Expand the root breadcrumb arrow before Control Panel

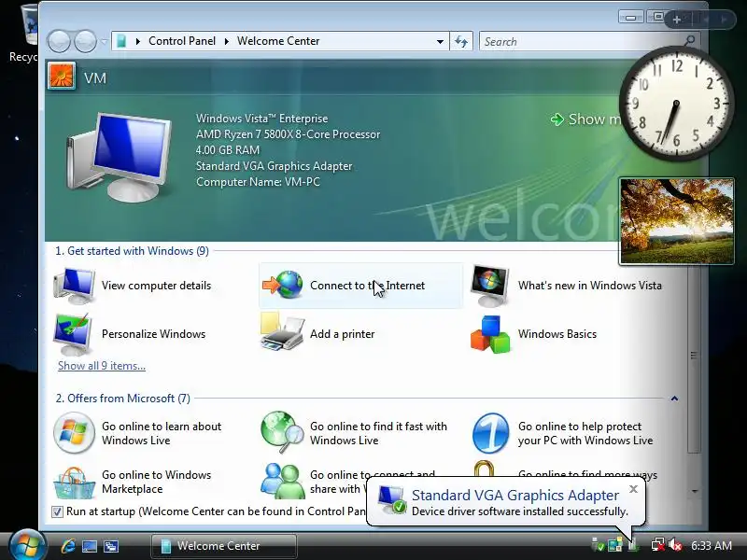click(x=137, y=41)
